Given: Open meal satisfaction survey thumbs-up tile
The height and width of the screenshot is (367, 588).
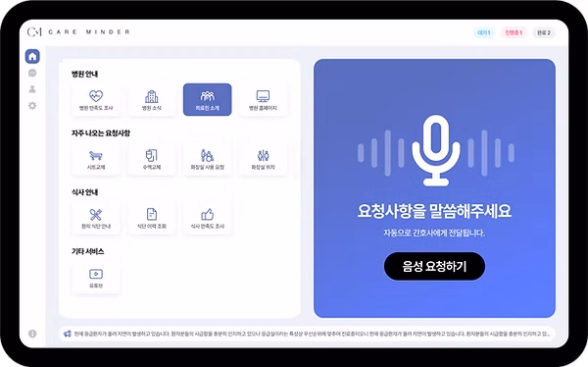Looking at the screenshot, I should pyautogui.click(x=208, y=218).
